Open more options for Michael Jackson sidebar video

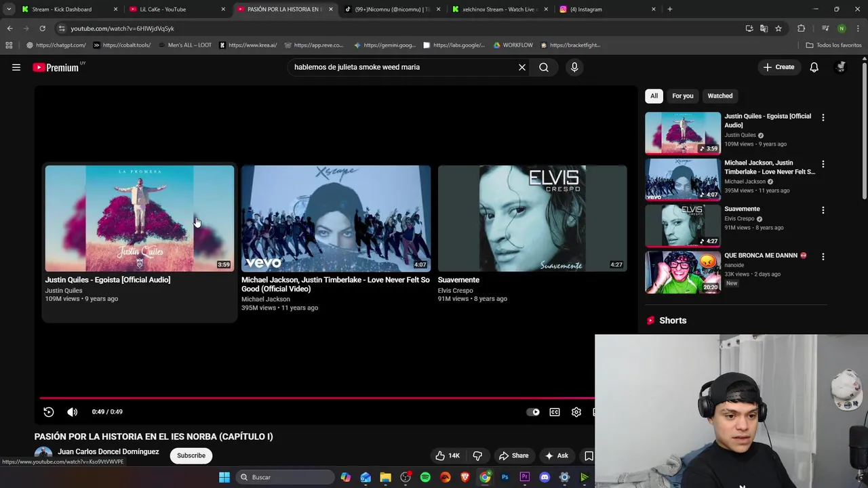[823, 164]
